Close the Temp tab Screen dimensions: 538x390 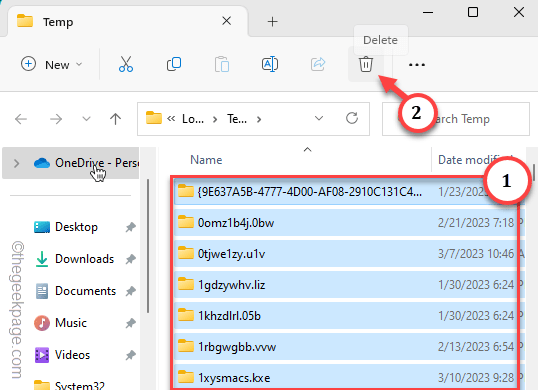click(226, 21)
